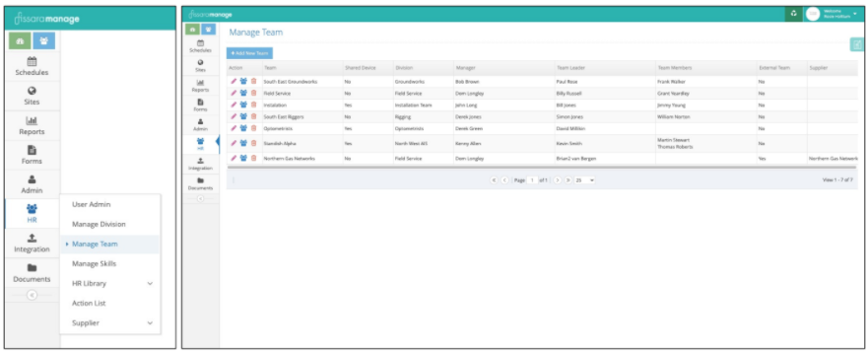Open Reports in the left enlarged sidebar
The width and height of the screenshot is (868, 355).
tap(32, 125)
